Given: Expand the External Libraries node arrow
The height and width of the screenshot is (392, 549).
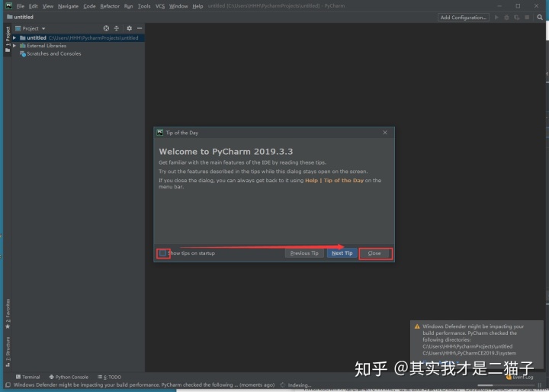Looking at the screenshot, I should coord(14,46).
